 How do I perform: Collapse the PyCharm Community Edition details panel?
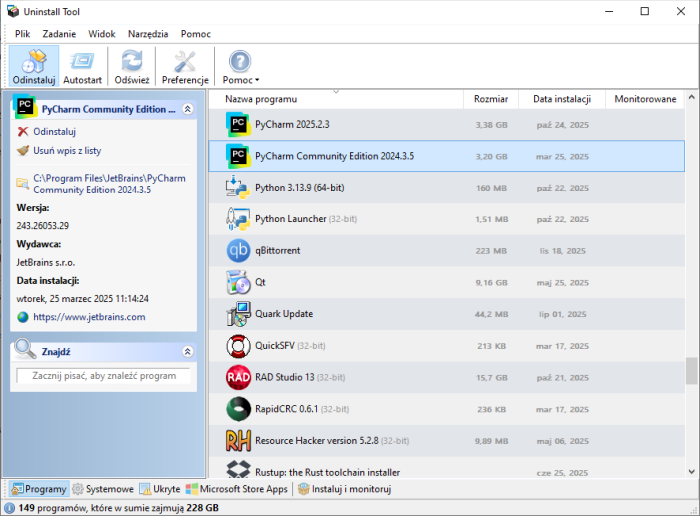pos(188,109)
